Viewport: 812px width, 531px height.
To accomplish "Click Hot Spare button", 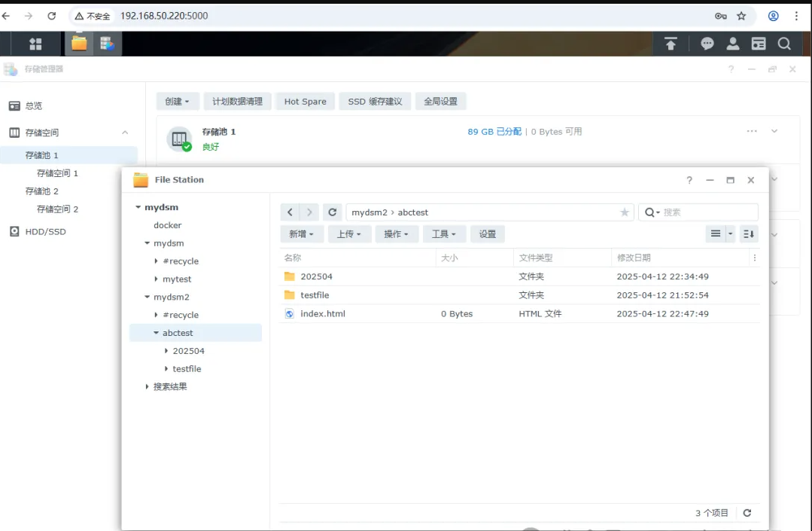I will click(305, 102).
